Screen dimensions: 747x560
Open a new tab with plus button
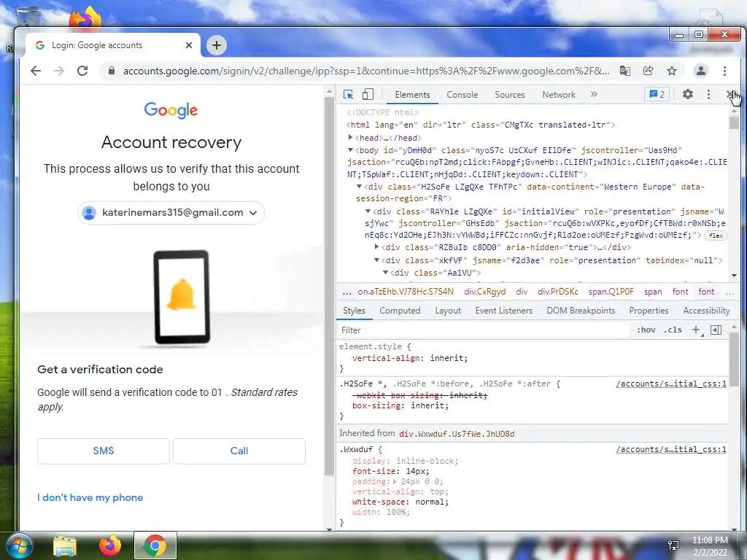(216, 45)
